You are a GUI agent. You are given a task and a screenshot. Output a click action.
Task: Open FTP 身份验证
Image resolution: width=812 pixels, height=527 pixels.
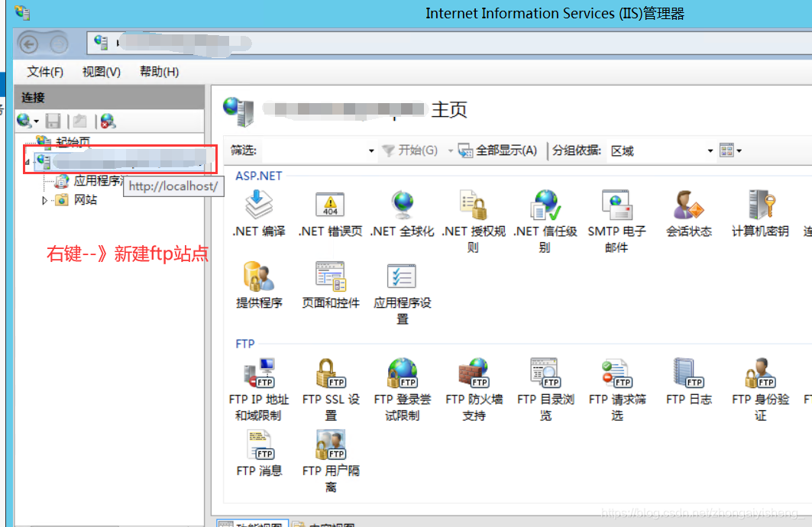point(760,390)
